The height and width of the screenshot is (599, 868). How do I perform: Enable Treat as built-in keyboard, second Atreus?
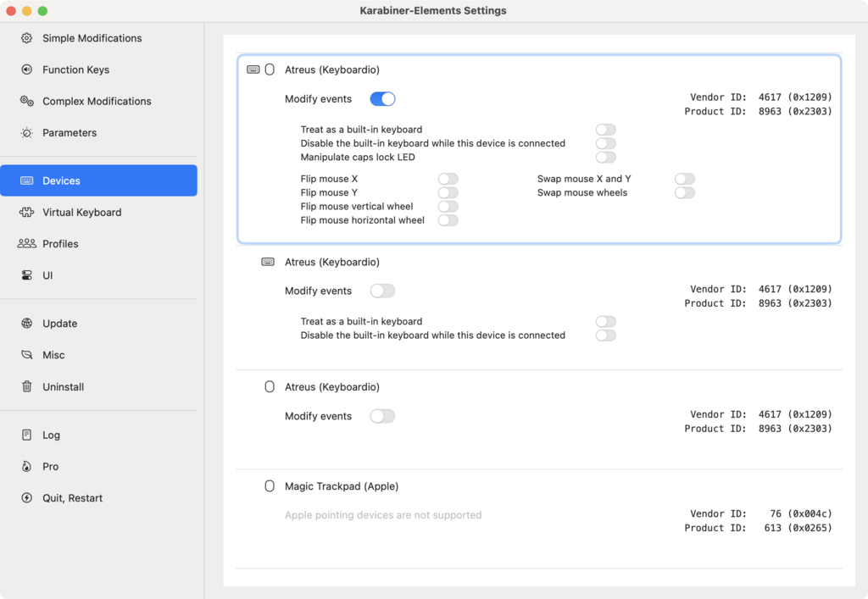(x=606, y=321)
